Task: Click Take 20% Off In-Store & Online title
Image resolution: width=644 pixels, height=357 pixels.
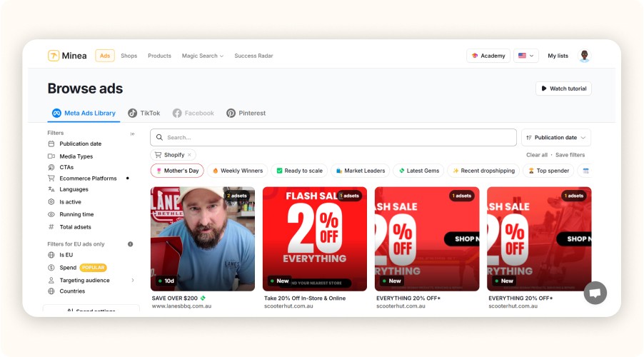Action: click(x=305, y=298)
